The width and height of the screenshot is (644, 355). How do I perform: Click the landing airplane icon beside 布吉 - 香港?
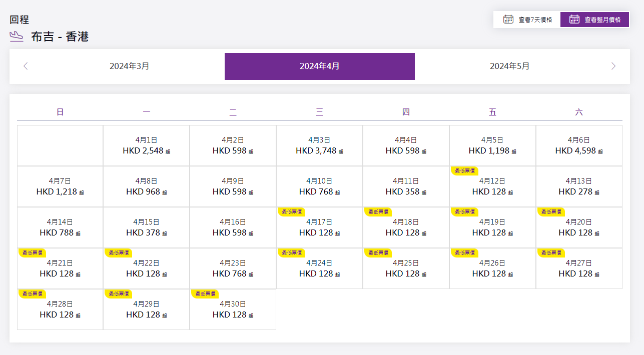17,36
